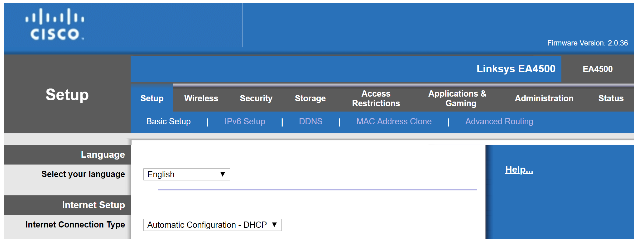Click the Linksys EA4500 title text

pos(516,69)
